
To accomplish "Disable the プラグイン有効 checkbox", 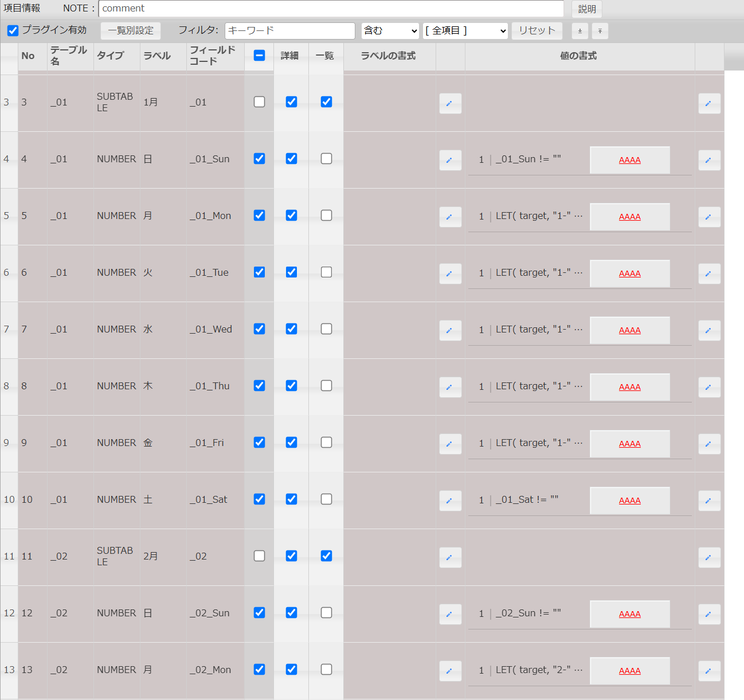I will pyautogui.click(x=13, y=30).
